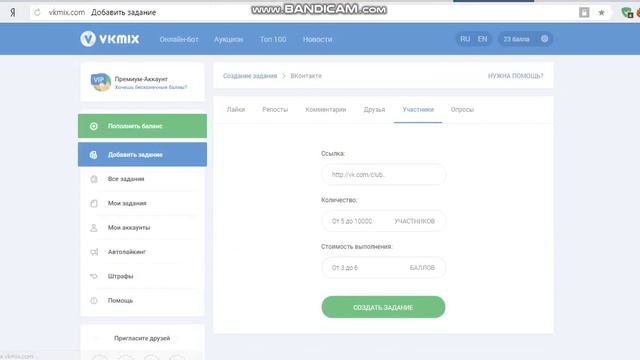Click the icon beside Штрафы
Screen dimensions: 640x360
pos(94,276)
